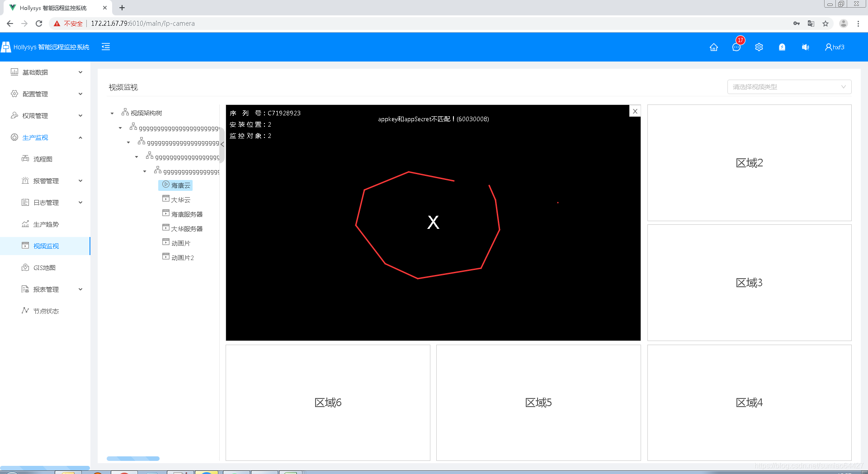Image resolution: width=868 pixels, height=474 pixels.
Task: Expand the 权限管理 menu
Action: (x=45, y=116)
